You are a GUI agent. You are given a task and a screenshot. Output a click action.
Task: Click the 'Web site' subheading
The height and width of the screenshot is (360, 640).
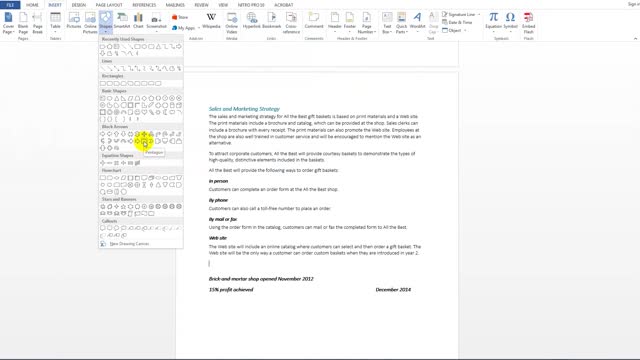pyautogui.click(x=218, y=238)
